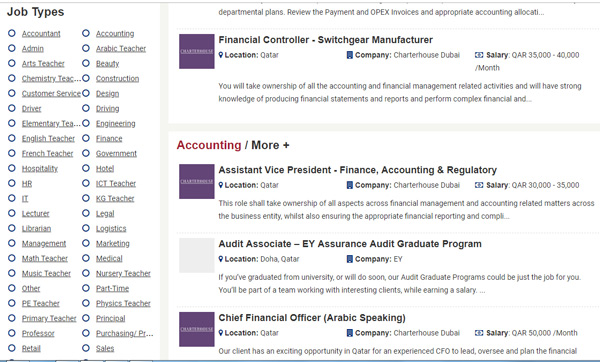Click company building icon in Audit Associate listing

349,259
